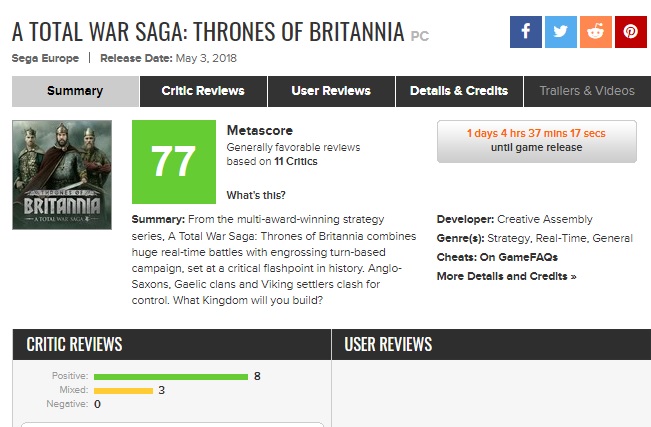Switch to the Critic Reviews tab
This screenshot has width=651, height=427.
pyautogui.click(x=203, y=91)
